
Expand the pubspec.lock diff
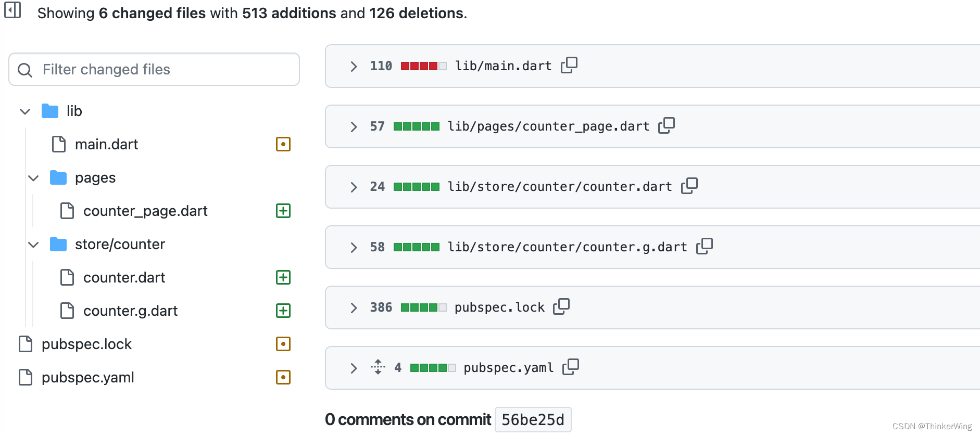click(354, 307)
